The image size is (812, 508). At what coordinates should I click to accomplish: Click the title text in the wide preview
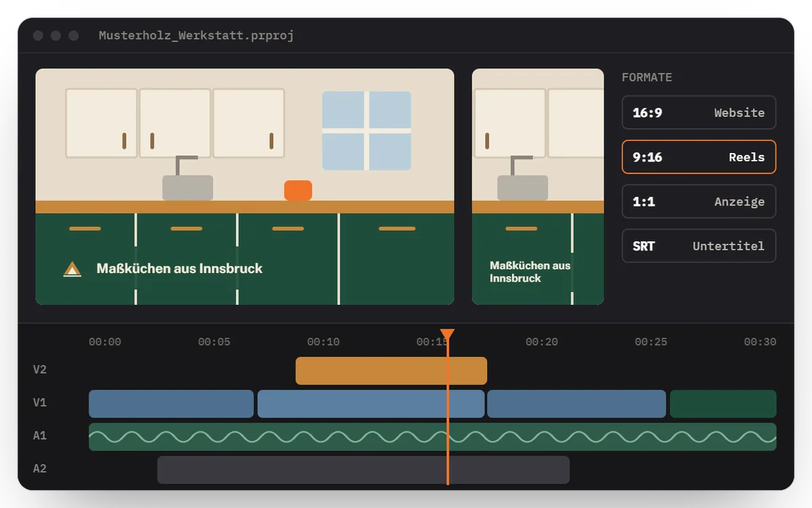pos(179,268)
